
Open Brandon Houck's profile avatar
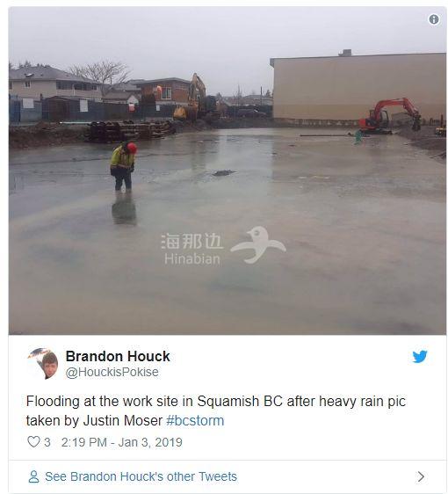click(x=43, y=364)
